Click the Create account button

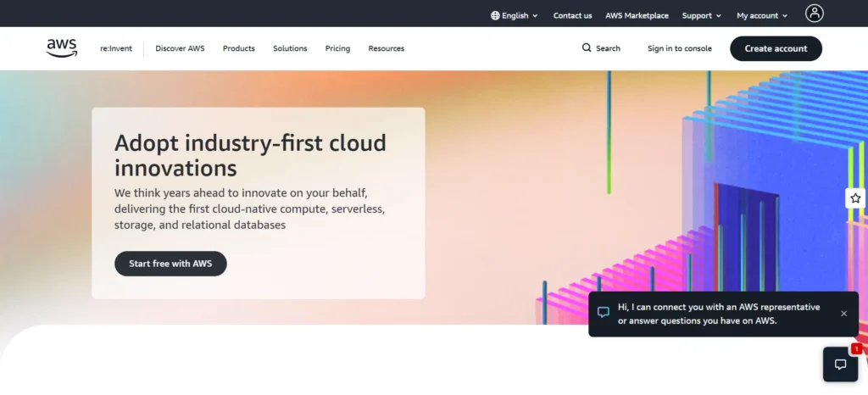click(x=776, y=48)
